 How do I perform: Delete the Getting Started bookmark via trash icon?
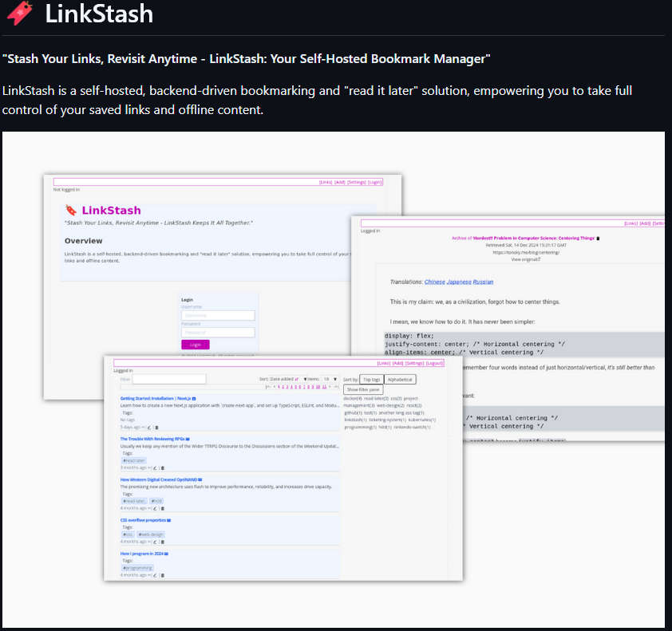156,428
